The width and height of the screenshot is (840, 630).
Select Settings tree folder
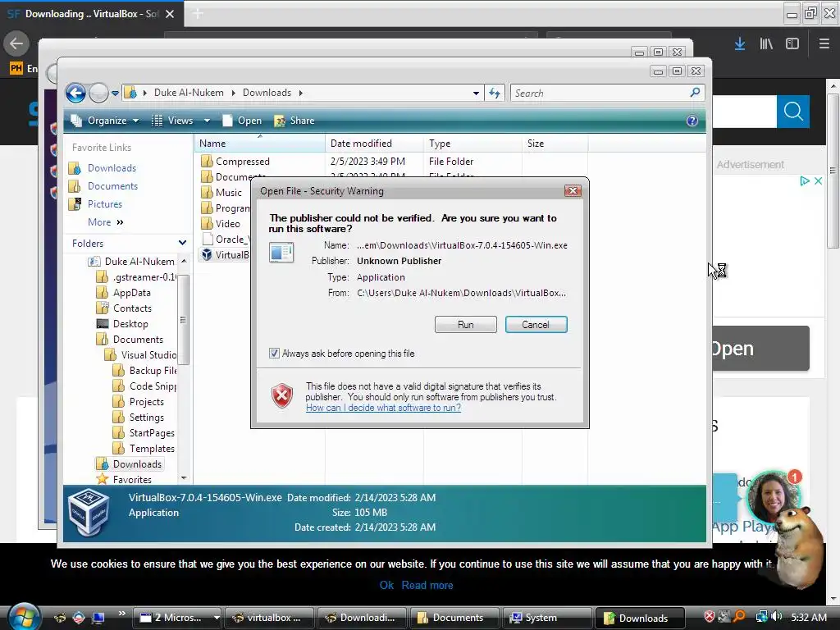tap(146, 418)
